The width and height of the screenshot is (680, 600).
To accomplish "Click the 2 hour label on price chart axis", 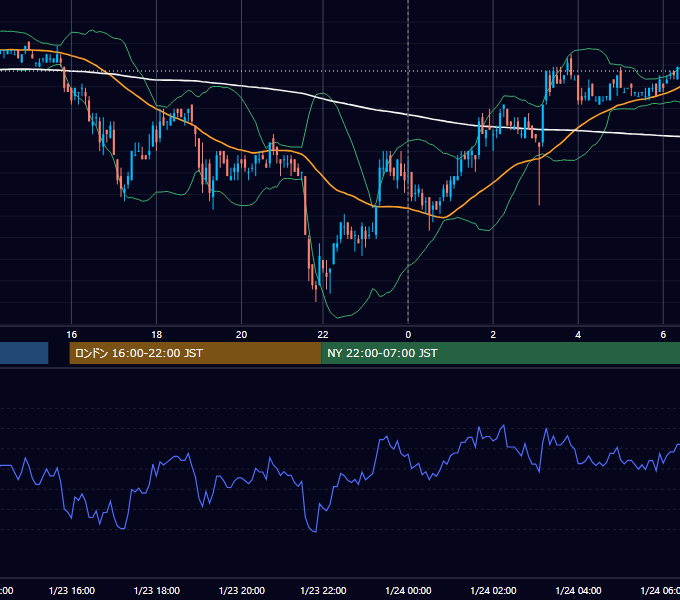I will pos(493,335).
